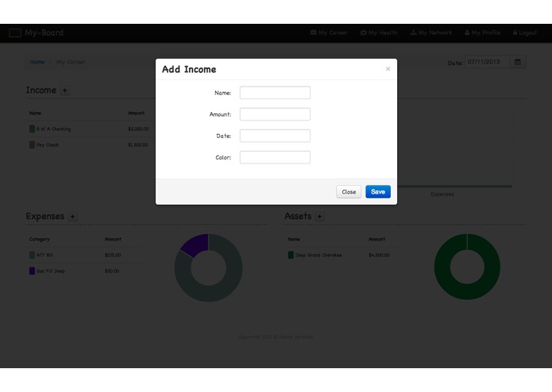Select the Pay Check row text

point(48,145)
